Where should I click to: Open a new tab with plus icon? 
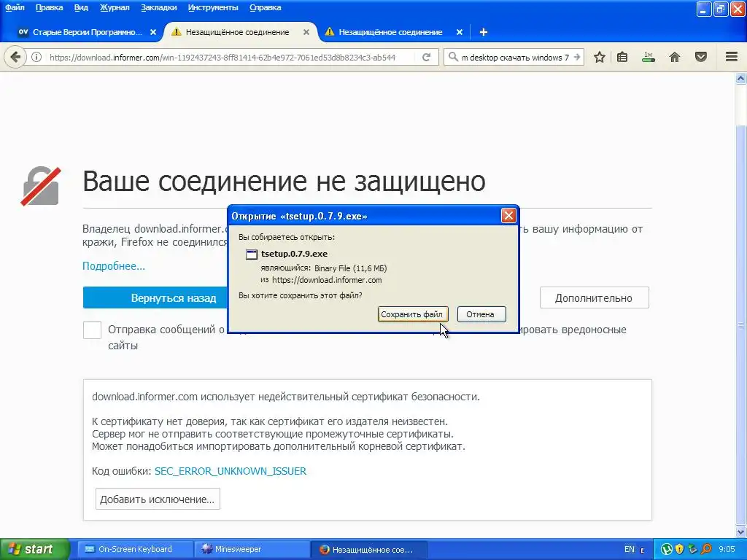(x=483, y=32)
